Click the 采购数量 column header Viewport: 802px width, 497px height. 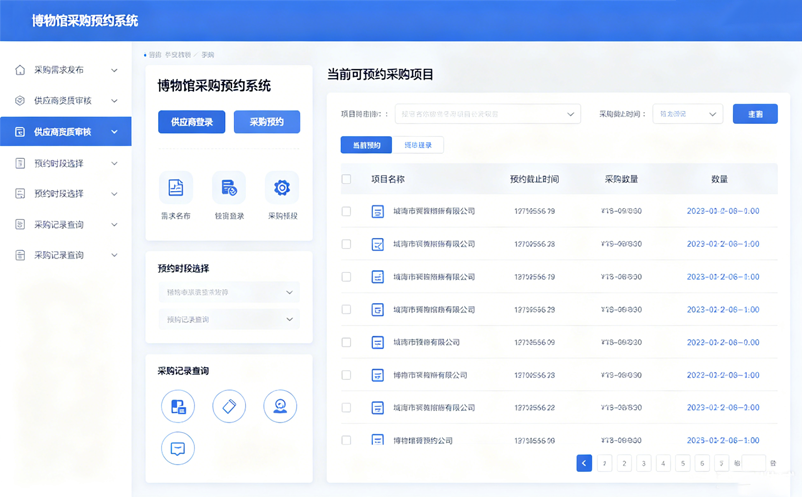[x=621, y=179]
